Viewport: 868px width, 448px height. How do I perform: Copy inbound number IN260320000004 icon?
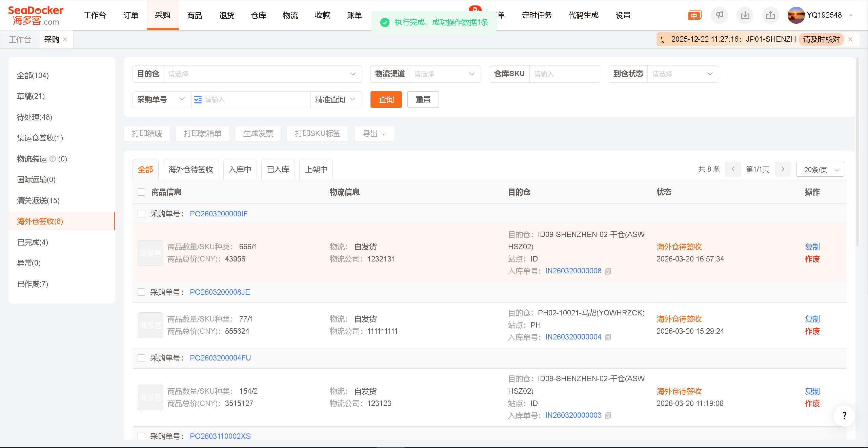click(608, 337)
